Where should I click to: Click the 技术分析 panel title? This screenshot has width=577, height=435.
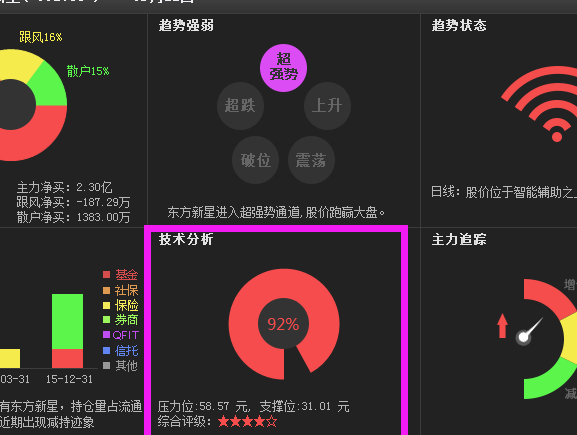[x=186, y=239]
